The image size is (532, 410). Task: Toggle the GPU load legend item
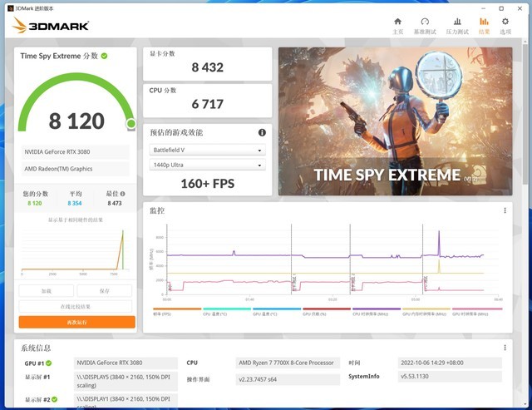point(327,312)
